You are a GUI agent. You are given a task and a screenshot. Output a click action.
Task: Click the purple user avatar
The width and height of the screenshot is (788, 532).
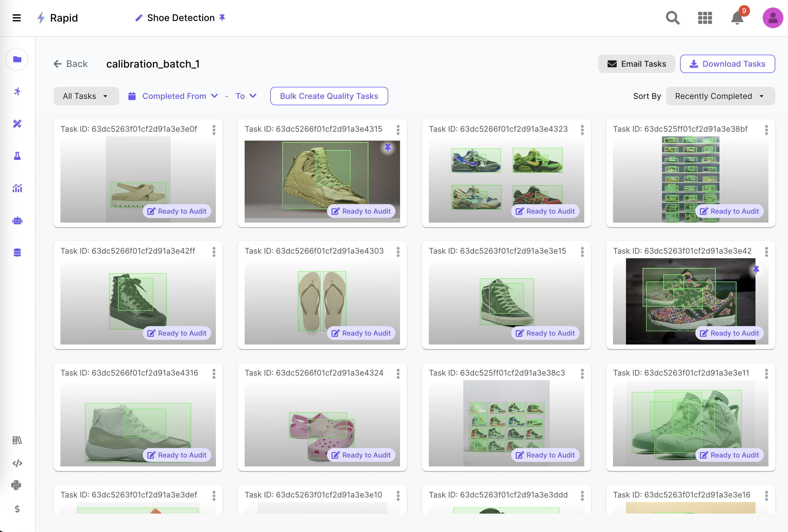point(772,18)
